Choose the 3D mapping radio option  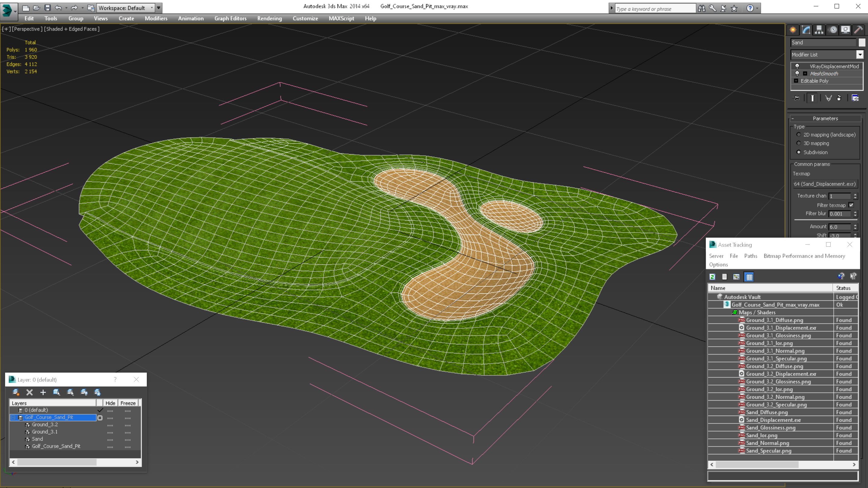[799, 143]
